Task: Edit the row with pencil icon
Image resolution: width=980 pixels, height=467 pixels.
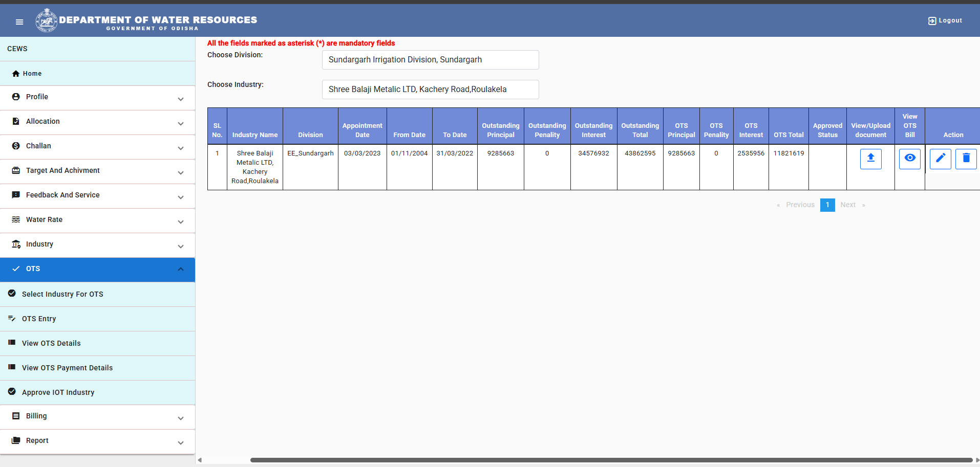Action: (941, 159)
